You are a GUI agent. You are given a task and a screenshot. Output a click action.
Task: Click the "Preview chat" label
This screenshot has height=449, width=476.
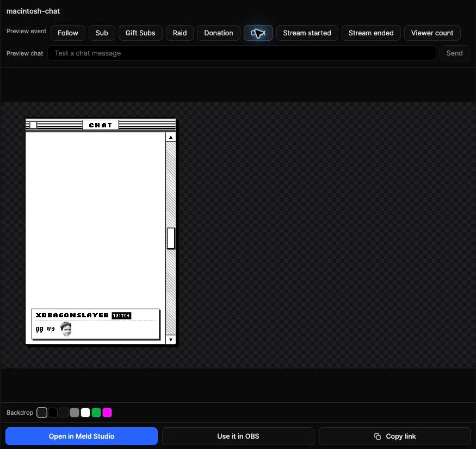(25, 53)
